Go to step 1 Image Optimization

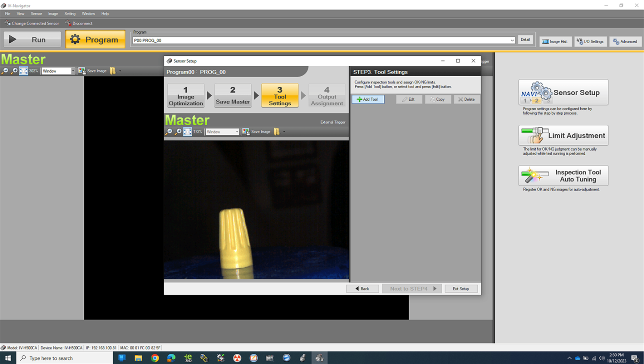pos(186,96)
